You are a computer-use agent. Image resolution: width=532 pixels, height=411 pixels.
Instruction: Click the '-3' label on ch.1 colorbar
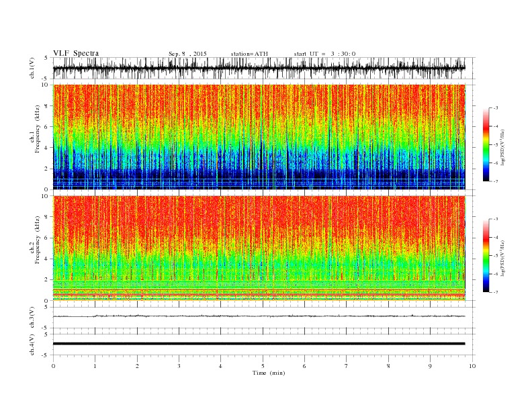pyautogui.click(x=496, y=108)
